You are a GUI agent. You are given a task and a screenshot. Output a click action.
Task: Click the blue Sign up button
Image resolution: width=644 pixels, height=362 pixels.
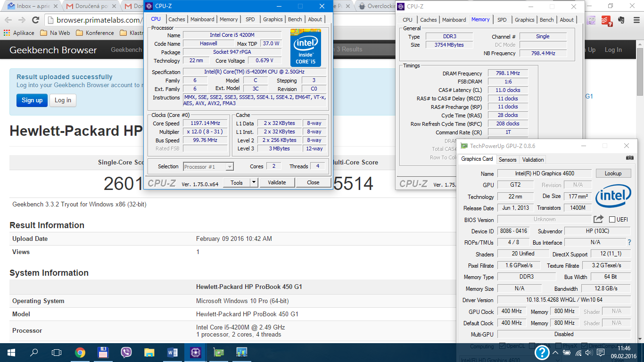tap(32, 100)
